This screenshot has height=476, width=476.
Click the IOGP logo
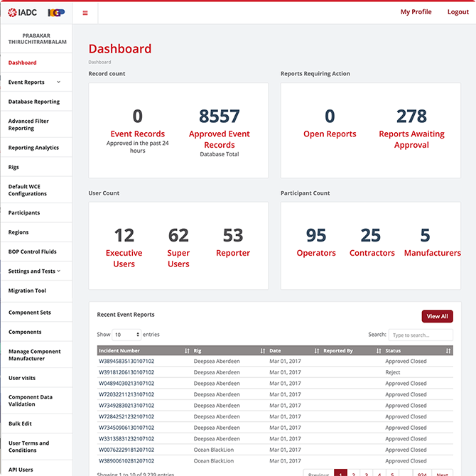57,13
